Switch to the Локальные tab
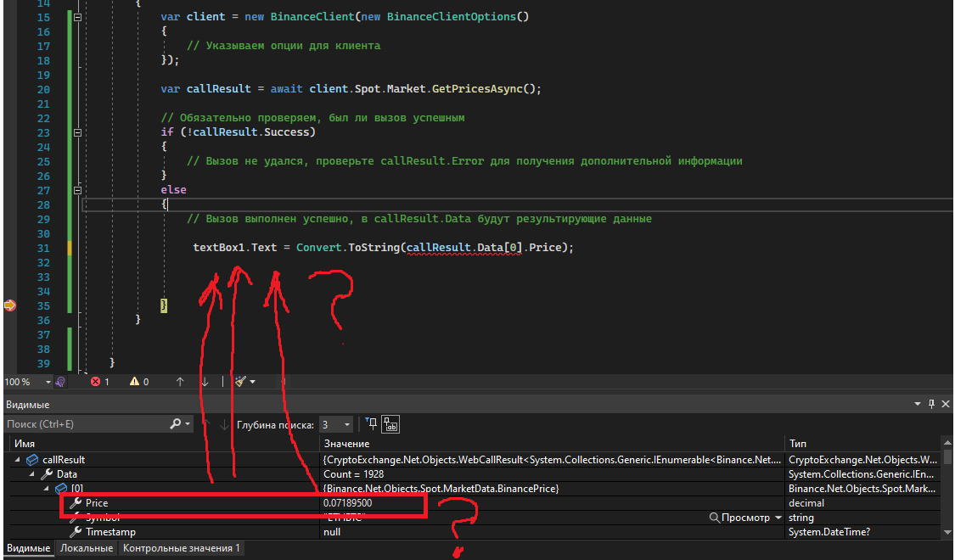Screen dimensions: 955x560 click(x=87, y=549)
